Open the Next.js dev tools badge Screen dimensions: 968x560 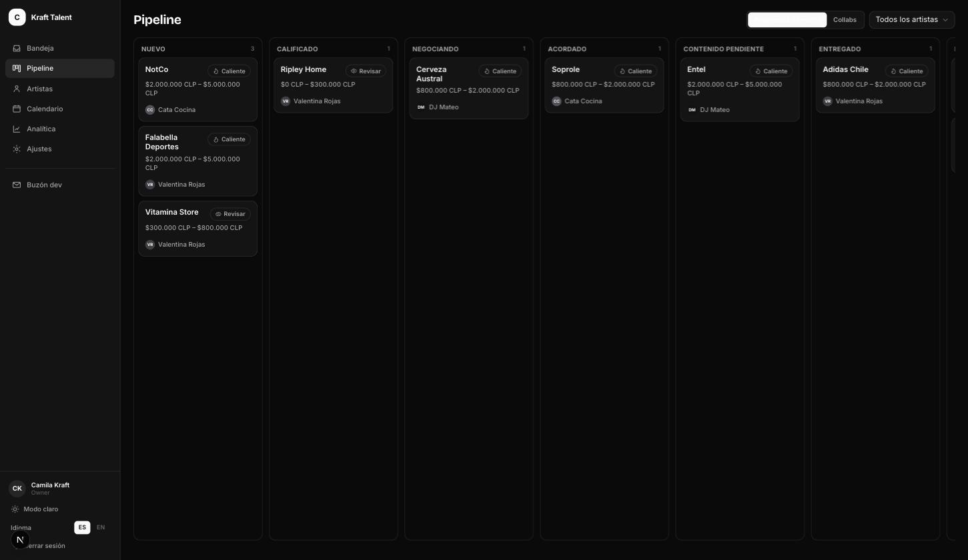pos(20,539)
